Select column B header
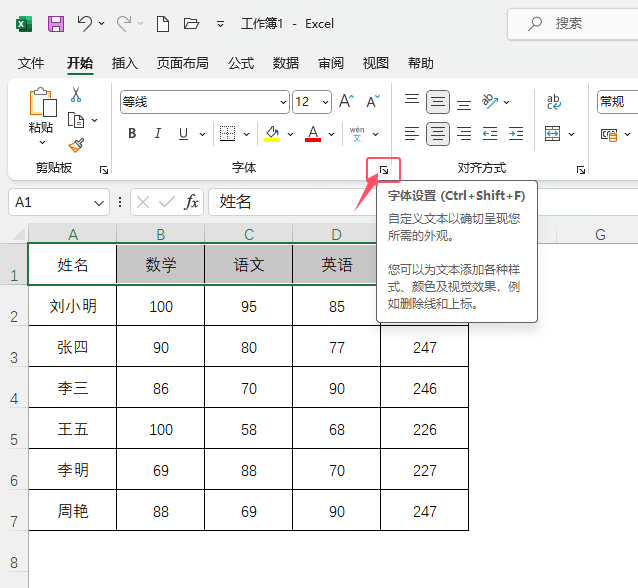 161,234
